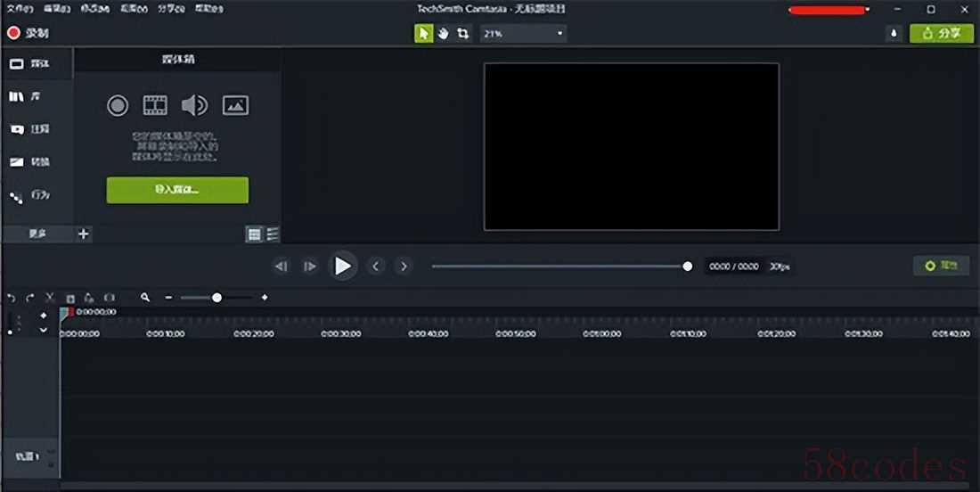
Task: Click the Redo arrow in timeline toolbar
Action: [x=29, y=298]
